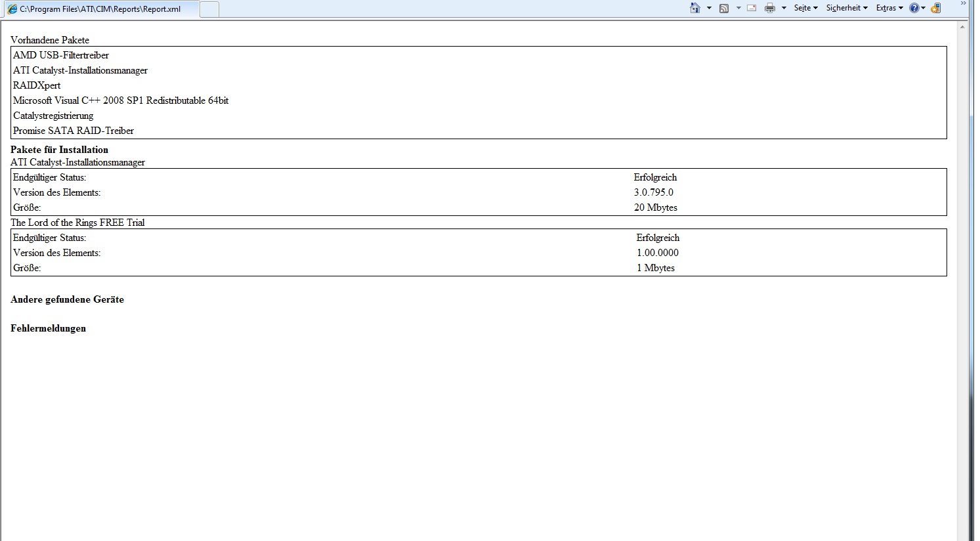Click the 'Pakete für Installation' heading
980x541 pixels.
coord(59,150)
